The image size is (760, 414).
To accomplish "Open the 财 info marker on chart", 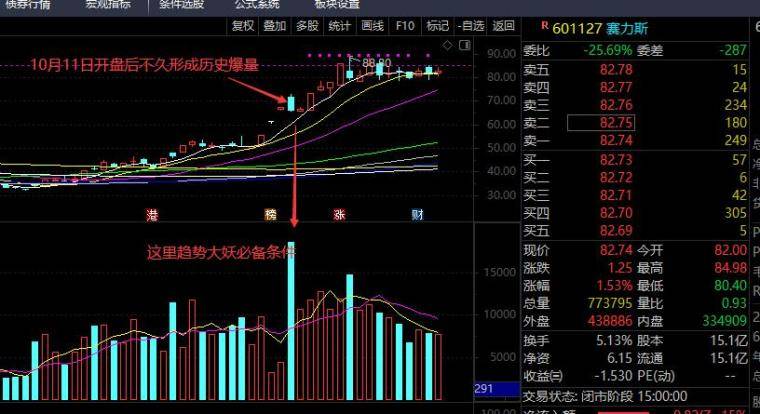I will click(x=417, y=215).
